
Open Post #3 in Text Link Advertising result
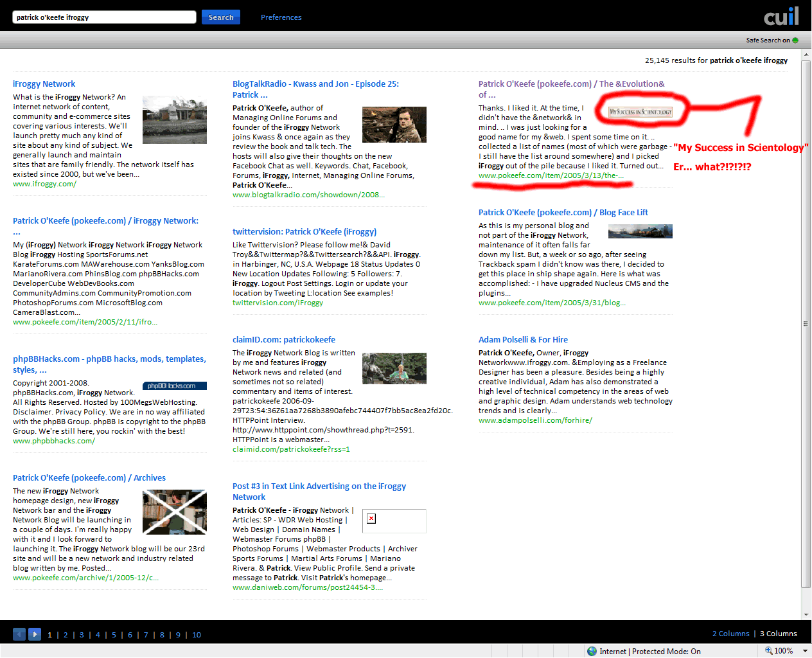pos(319,492)
